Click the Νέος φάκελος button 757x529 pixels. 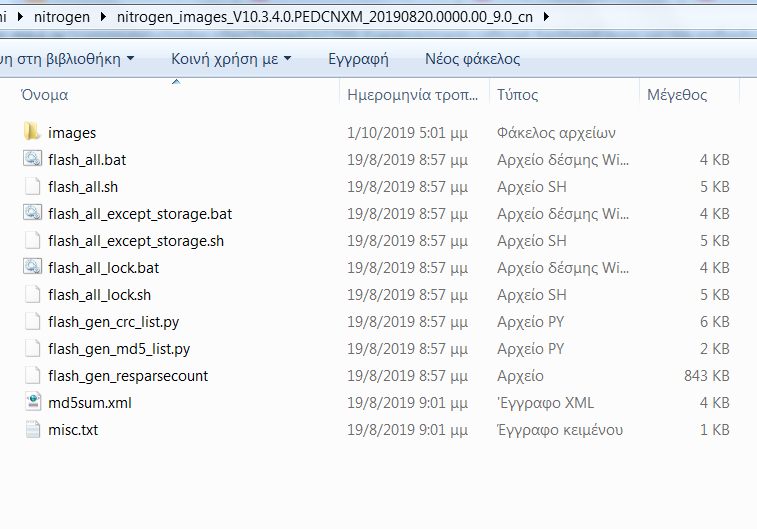click(x=472, y=59)
